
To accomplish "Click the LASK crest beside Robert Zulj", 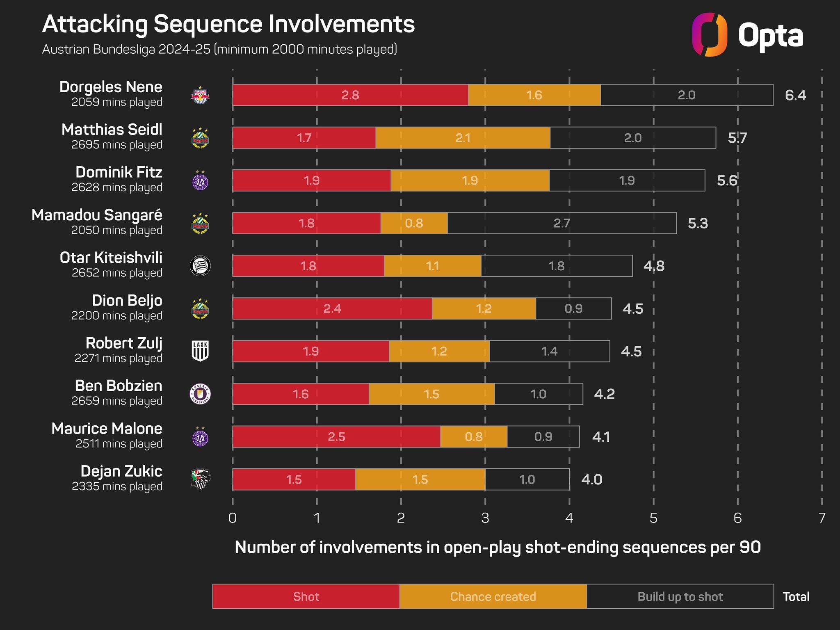I will 201,351.
